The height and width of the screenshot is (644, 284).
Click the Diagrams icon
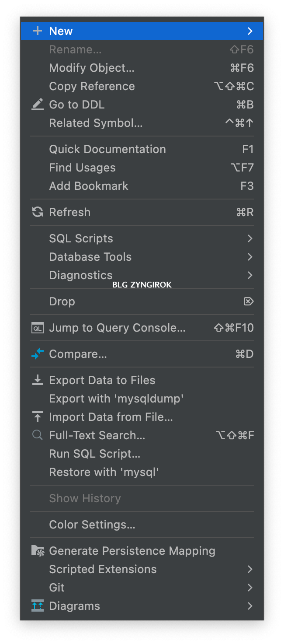pos(38,606)
